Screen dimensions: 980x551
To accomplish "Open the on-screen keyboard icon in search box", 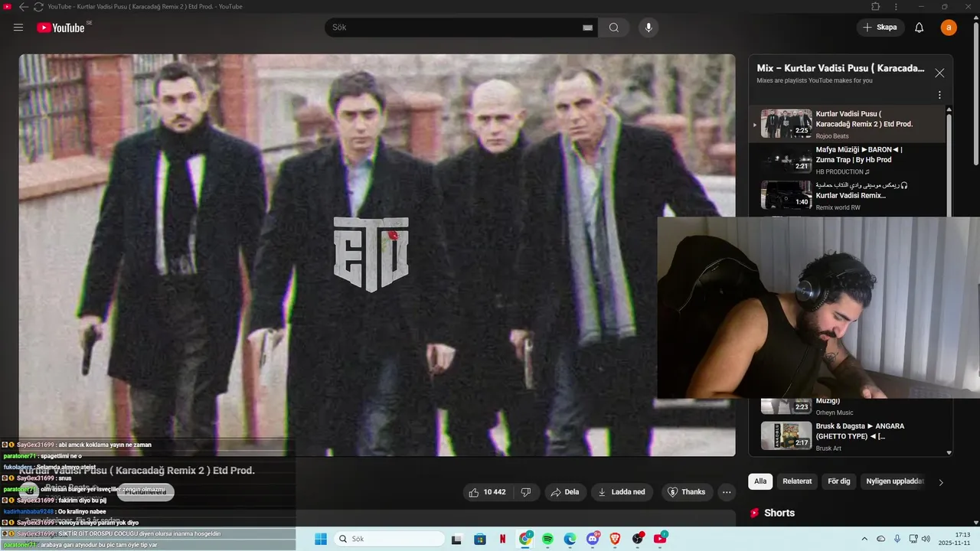I will (588, 28).
